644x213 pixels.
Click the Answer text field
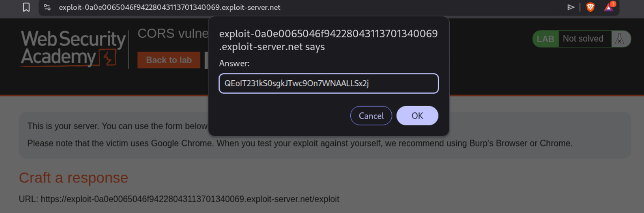click(328, 83)
